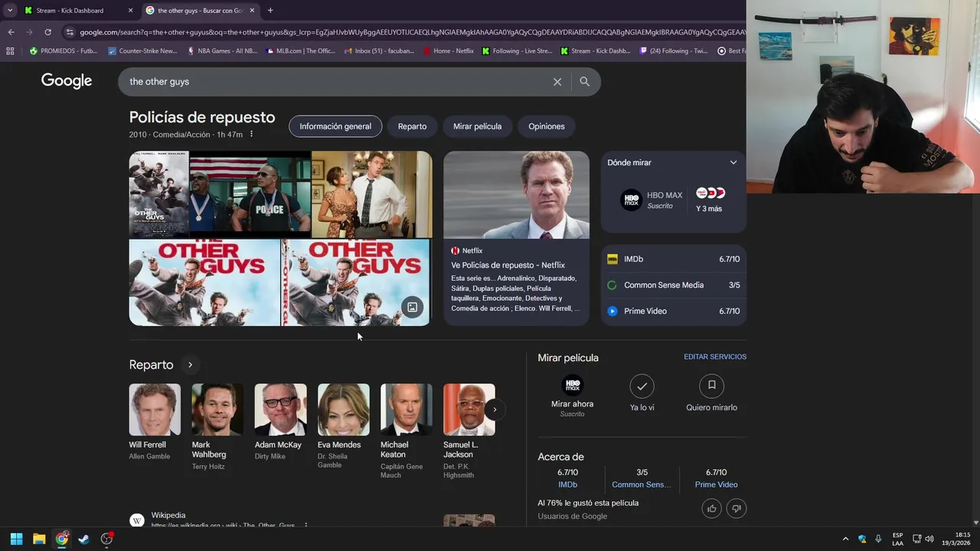Open the volume speaker tray icon
Image resolution: width=980 pixels, height=551 pixels.
929,539
